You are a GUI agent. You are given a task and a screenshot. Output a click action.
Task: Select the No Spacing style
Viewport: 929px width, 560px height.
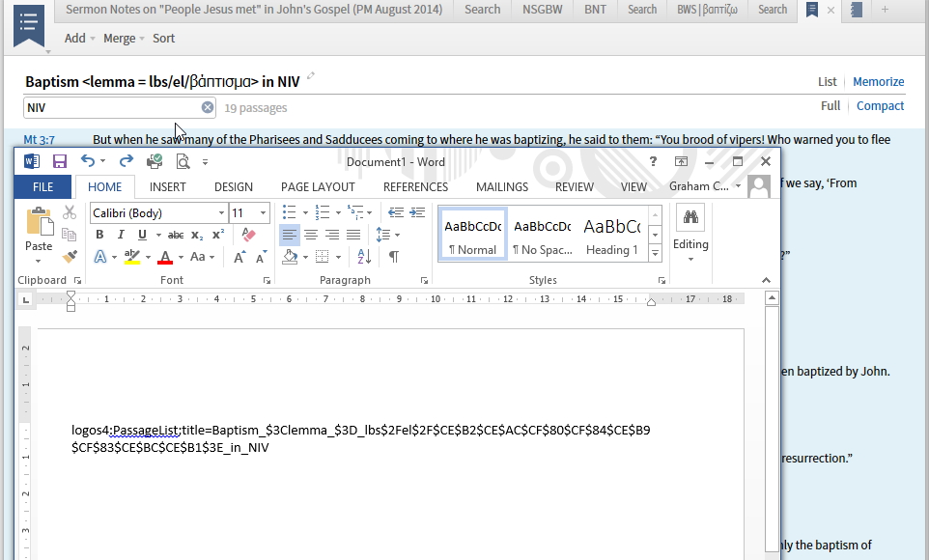[542, 235]
